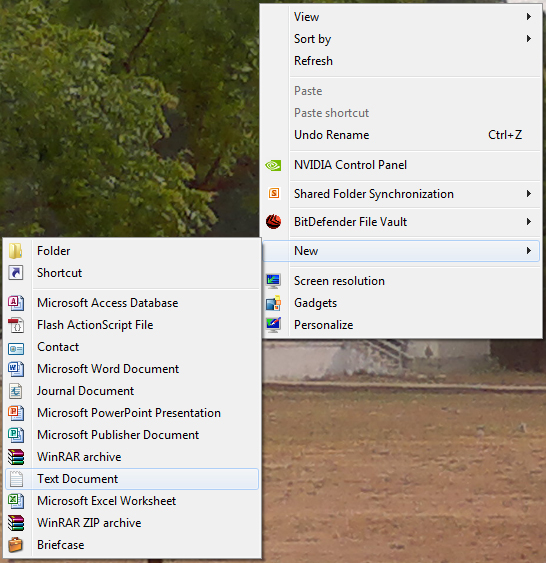Create new Flash ActionScript File
This screenshot has height=563, width=546.
[x=132, y=325]
